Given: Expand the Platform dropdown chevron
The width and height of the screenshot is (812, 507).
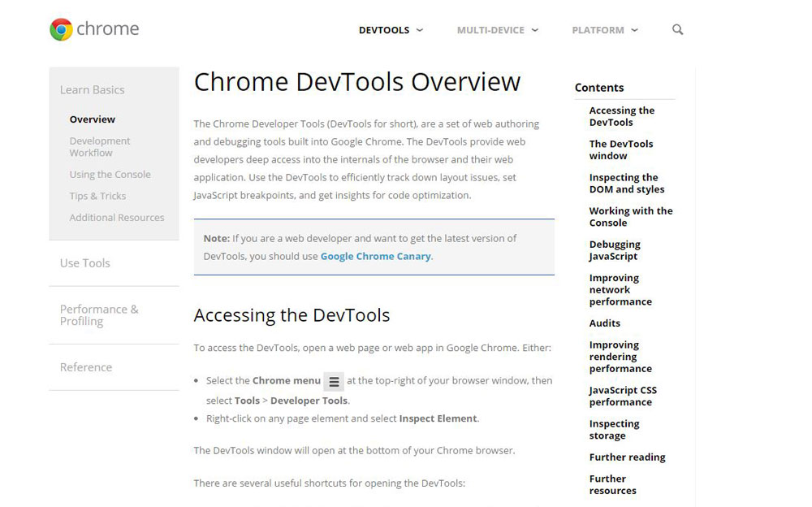Looking at the screenshot, I should point(634,30).
